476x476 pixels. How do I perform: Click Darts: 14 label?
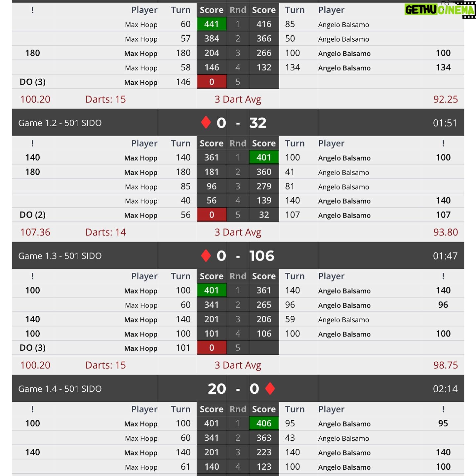click(x=105, y=232)
